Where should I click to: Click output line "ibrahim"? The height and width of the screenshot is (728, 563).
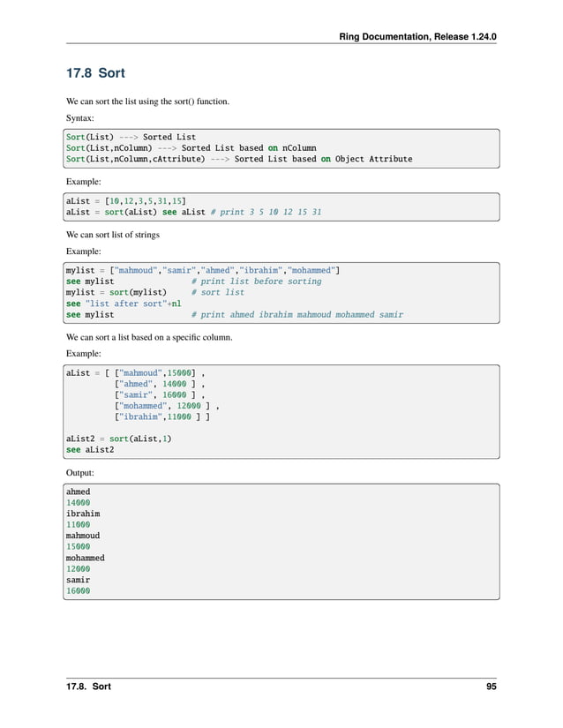tap(83, 514)
